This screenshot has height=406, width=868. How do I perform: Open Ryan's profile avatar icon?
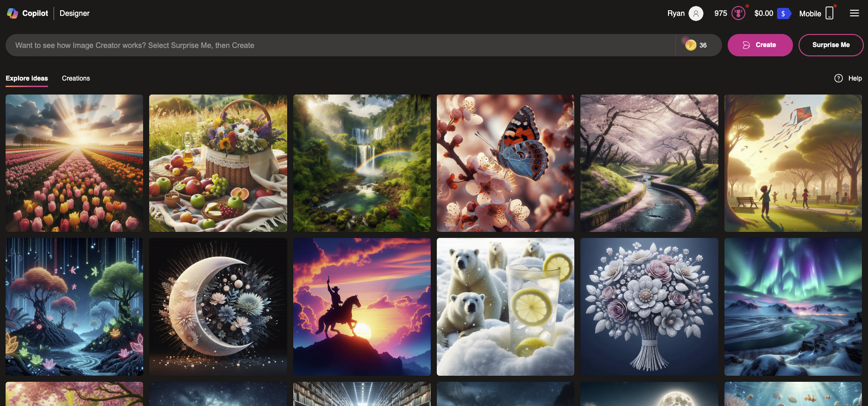pos(696,14)
